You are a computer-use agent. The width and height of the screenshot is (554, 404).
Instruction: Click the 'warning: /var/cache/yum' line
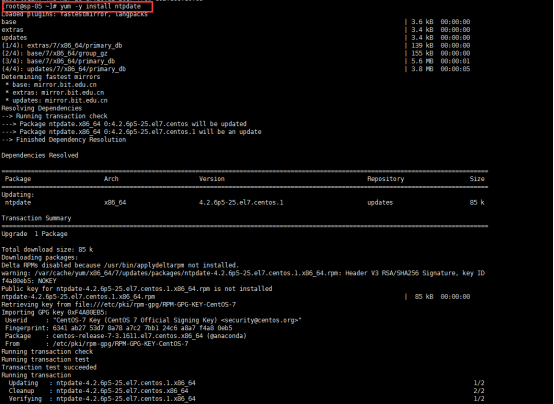(x=243, y=273)
